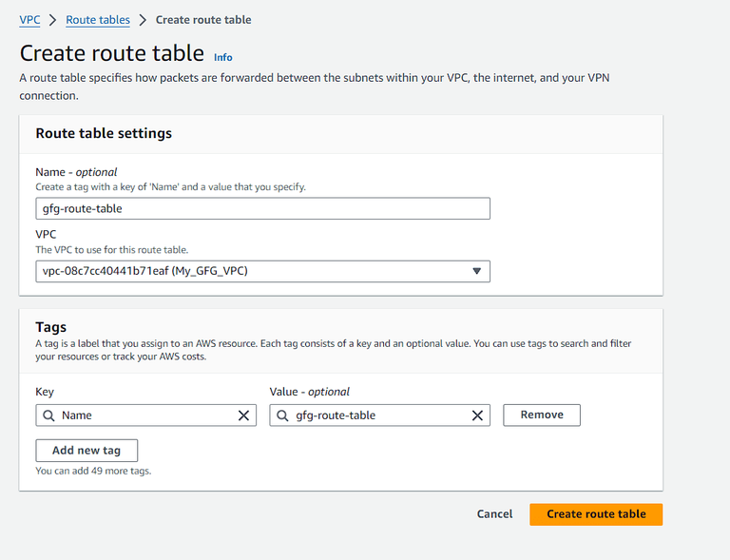Open the VPC breadcrumb link
This screenshot has height=560, width=730.
point(29,20)
